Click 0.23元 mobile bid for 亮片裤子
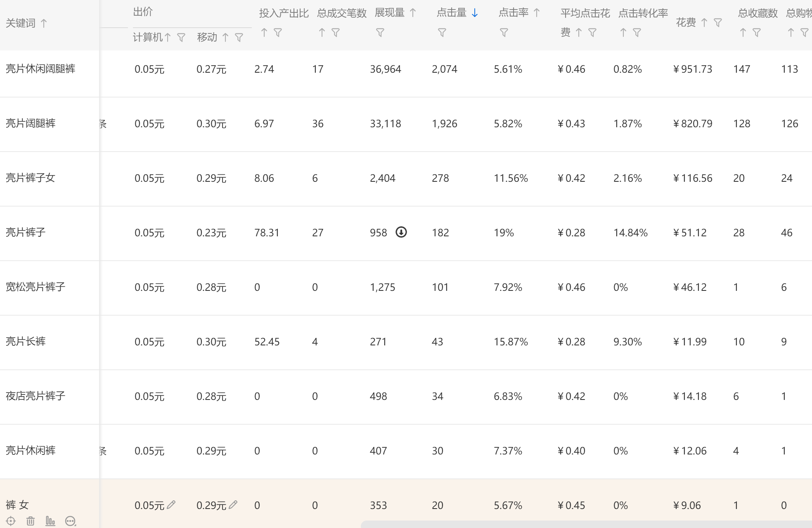Image resolution: width=812 pixels, height=528 pixels. click(211, 233)
